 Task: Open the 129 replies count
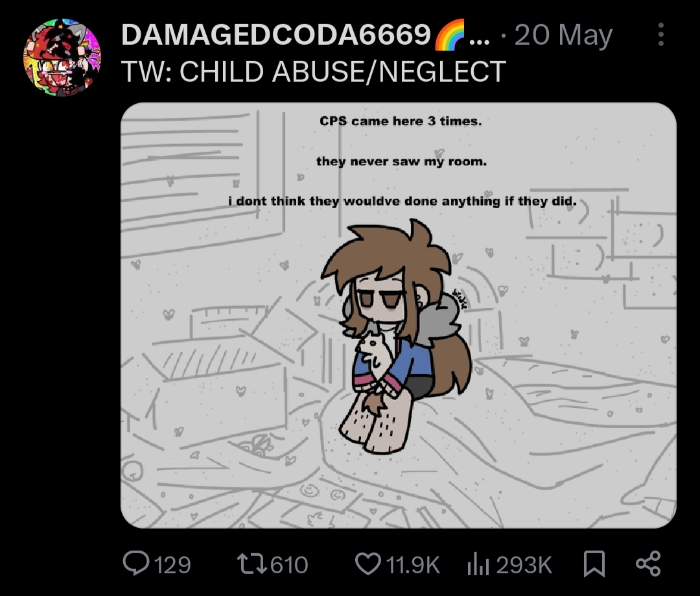point(172,564)
